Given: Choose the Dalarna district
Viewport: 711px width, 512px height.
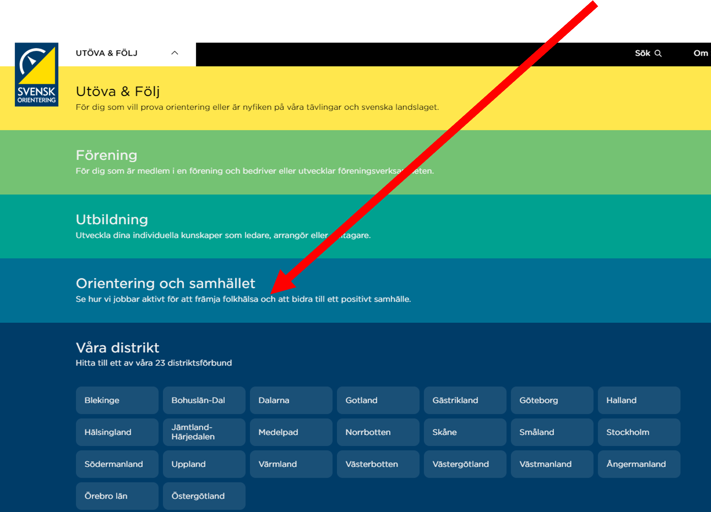Looking at the screenshot, I should [291, 400].
